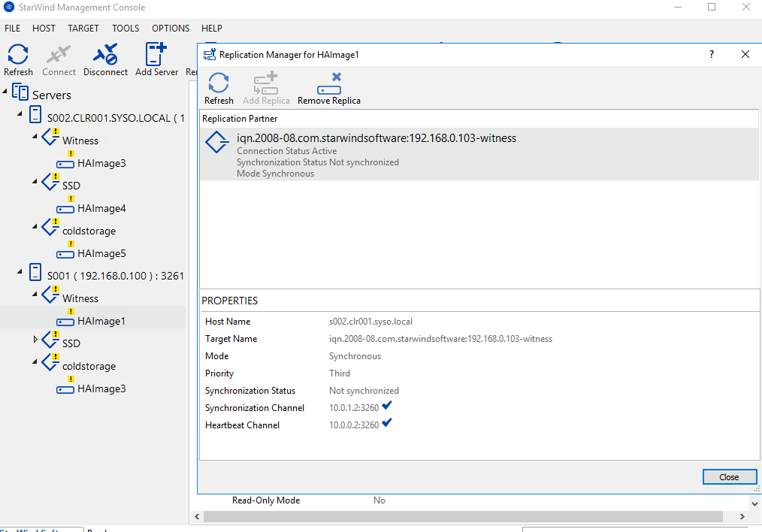Image resolution: width=762 pixels, height=532 pixels.
Task: Click the vertical scrollbar down arrow
Action: click(x=755, y=503)
